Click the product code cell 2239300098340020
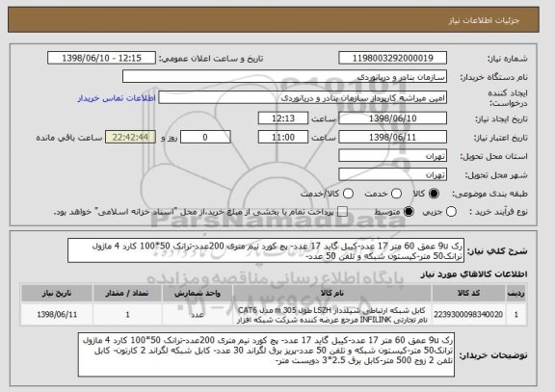Viewport: 555px width, 392px height. coord(468,314)
